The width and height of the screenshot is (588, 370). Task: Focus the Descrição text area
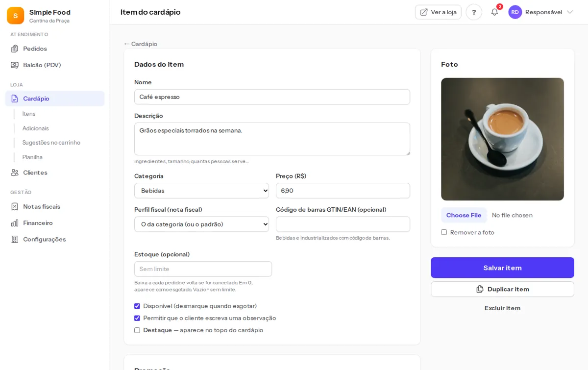(x=272, y=139)
